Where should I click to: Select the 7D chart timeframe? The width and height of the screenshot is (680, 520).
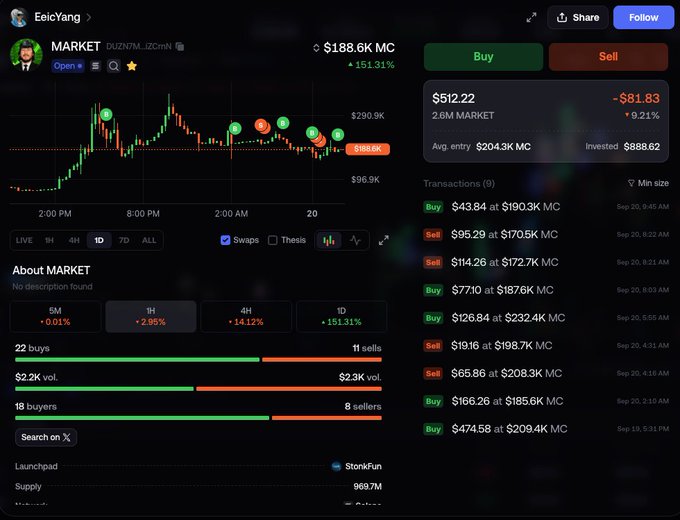point(124,240)
